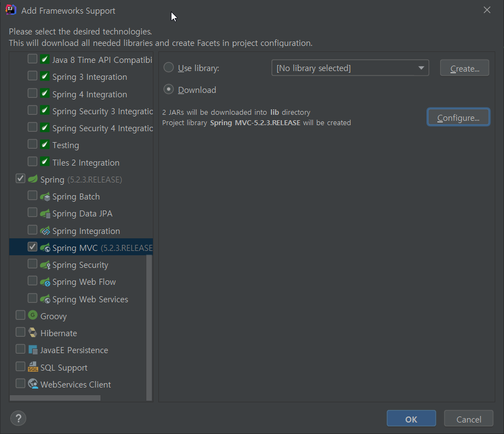Click the WebServices Client icon
Image resolution: width=504 pixels, height=434 pixels.
tap(33, 384)
